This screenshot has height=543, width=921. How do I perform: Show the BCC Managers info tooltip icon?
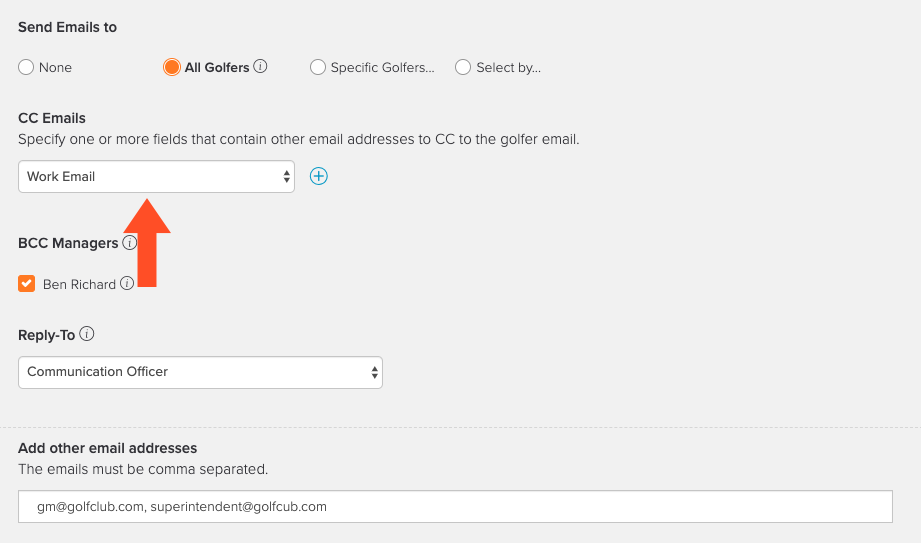129,242
